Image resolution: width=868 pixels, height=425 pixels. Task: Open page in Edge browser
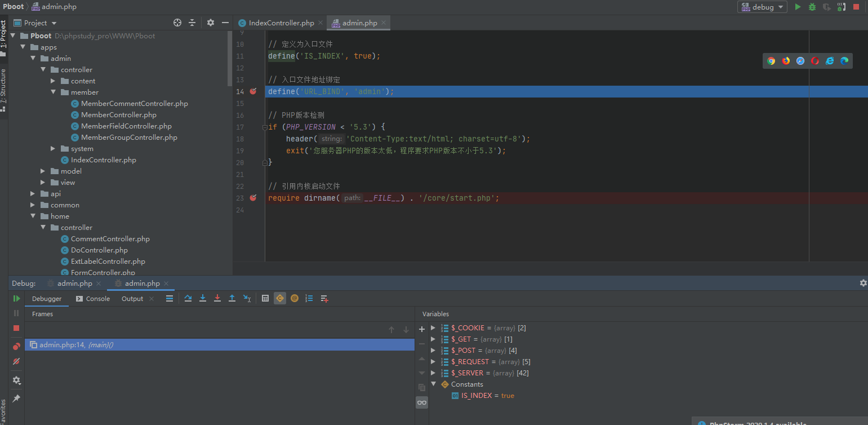844,61
